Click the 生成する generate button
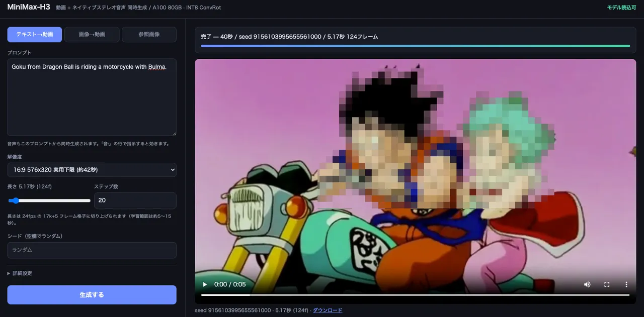 point(92,295)
